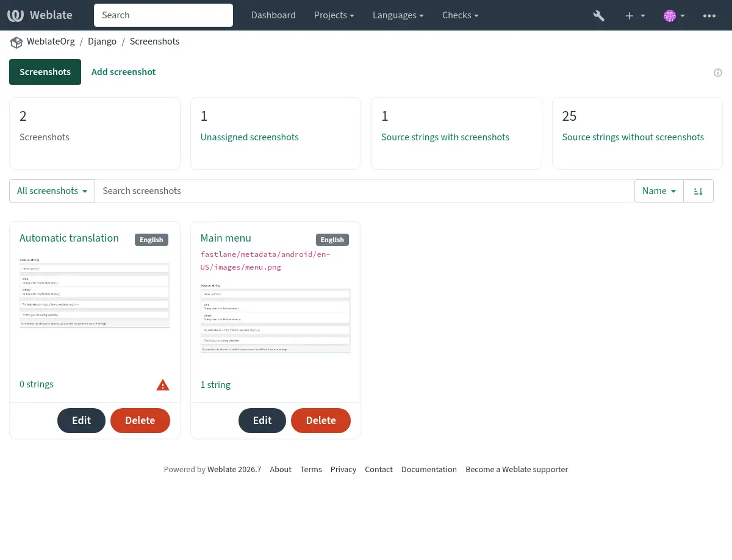Viewport: 732px width, 560px height.
Task: Open Weblate 2026.7 footer link
Action: 234,470
